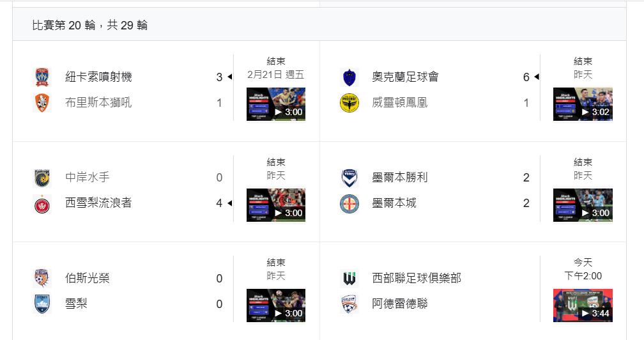Click the 紐卡索噴射機 team logo

[x=42, y=77]
